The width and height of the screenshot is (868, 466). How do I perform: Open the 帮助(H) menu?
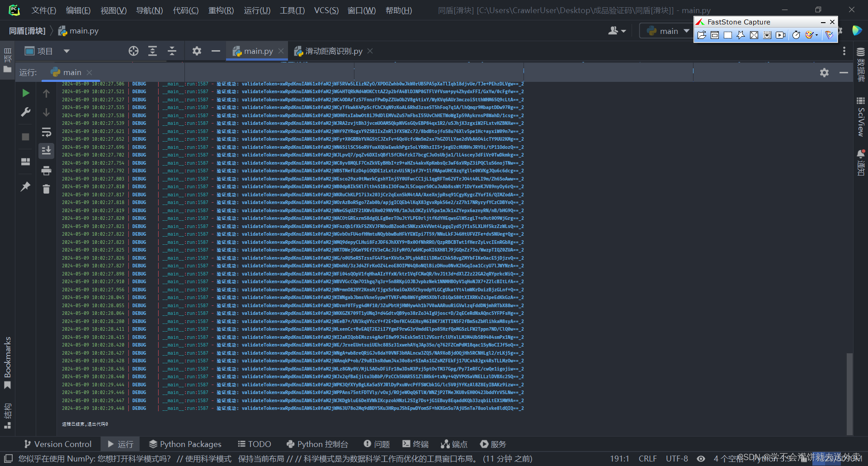[x=399, y=10]
